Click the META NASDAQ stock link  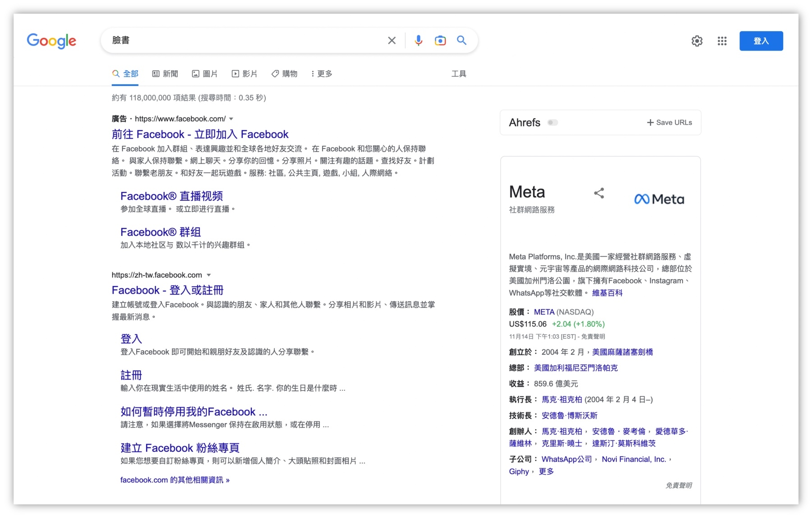544,312
